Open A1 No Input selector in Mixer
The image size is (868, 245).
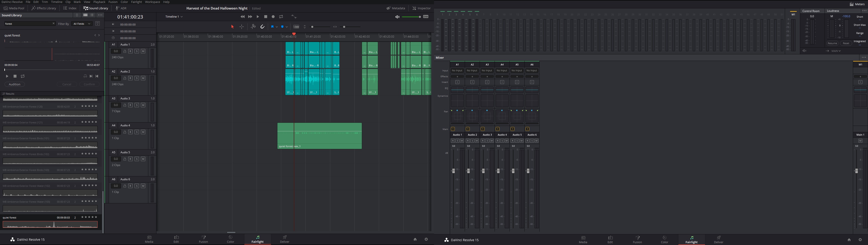[x=457, y=70]
